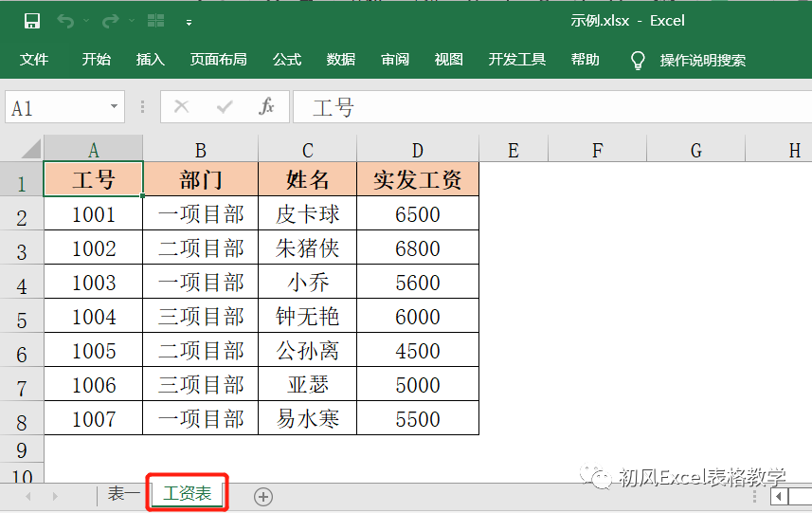Image resolution: width=812 pixels, height=513 pixels.
Task: Select row 5 header
Action: (22, 316)
